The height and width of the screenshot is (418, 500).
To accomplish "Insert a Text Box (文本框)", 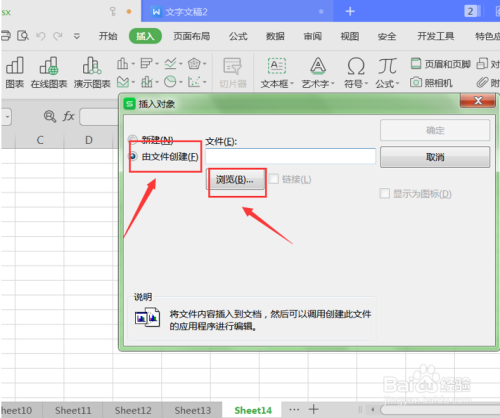I will [277, 72].
